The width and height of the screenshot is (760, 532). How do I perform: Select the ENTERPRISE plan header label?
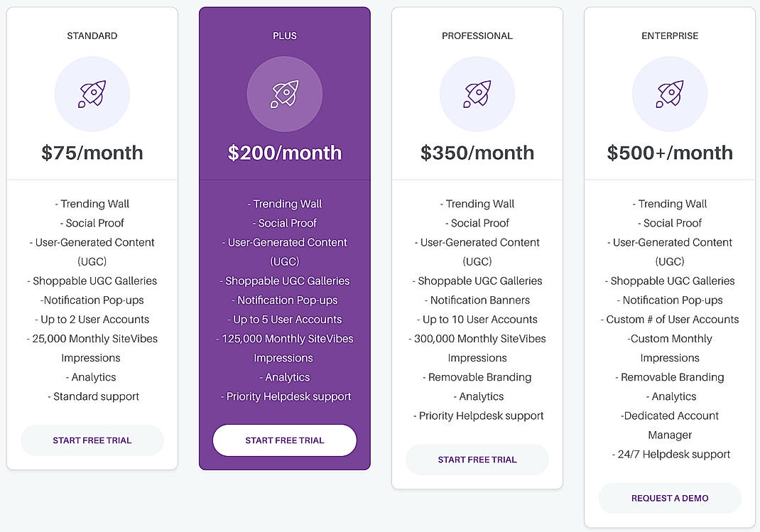tap(669, 36)
